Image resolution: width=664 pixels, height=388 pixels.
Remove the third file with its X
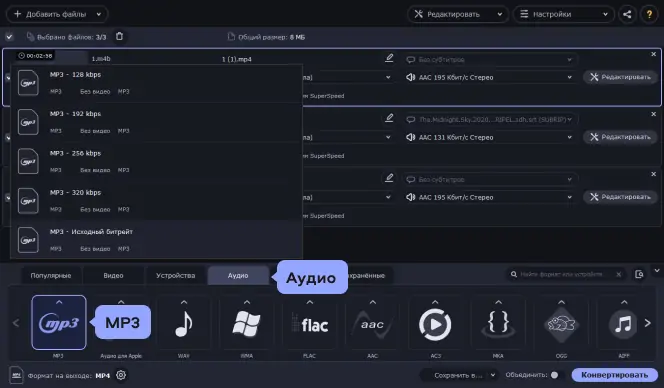[x=653, y=174]
